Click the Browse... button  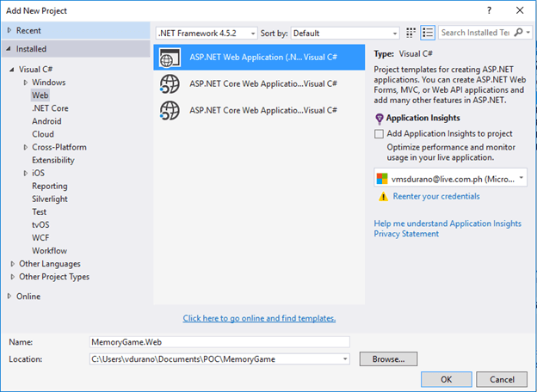[388, 358]
